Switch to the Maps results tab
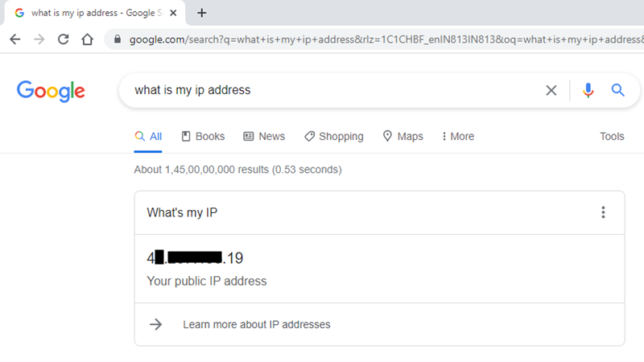This screenshot has width=644, height=362. (x=403, y=136)
